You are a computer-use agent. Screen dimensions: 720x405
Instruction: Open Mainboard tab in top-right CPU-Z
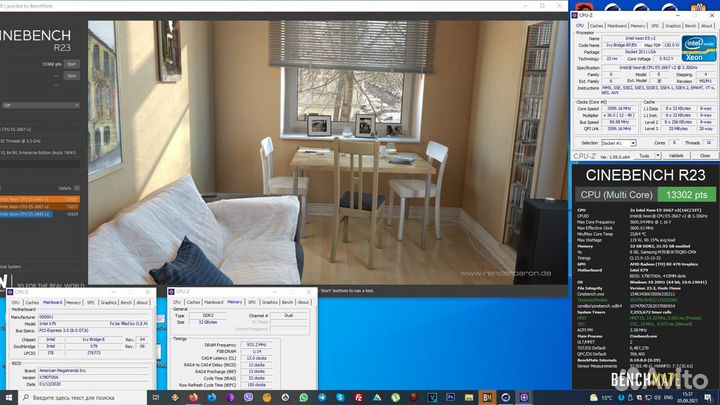coord(617,26)
